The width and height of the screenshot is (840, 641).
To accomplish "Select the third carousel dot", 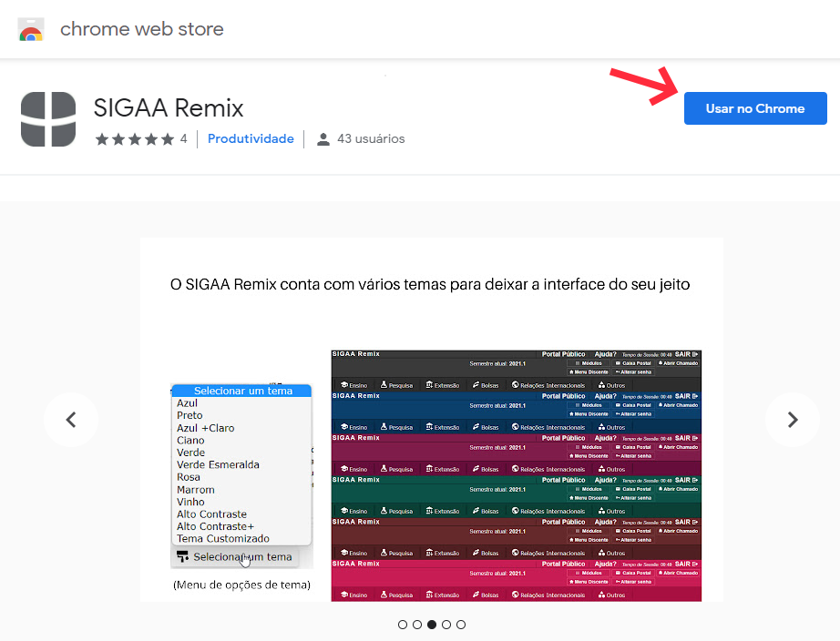I will [x=432, y=625].
